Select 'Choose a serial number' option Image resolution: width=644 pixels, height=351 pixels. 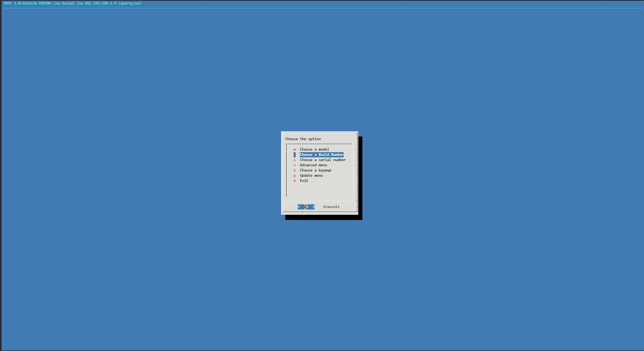click(x=323, y=160)
